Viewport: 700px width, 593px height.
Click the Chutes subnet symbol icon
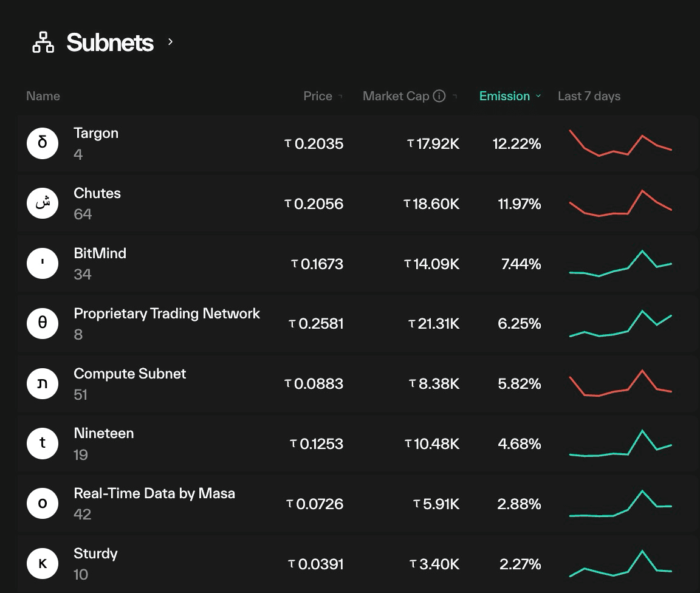[x=43, y=203]
